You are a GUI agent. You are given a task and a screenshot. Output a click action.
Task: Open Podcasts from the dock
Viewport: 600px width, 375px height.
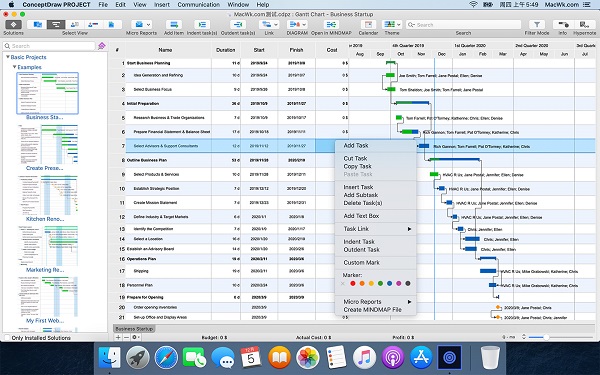(x=393, y=357)
